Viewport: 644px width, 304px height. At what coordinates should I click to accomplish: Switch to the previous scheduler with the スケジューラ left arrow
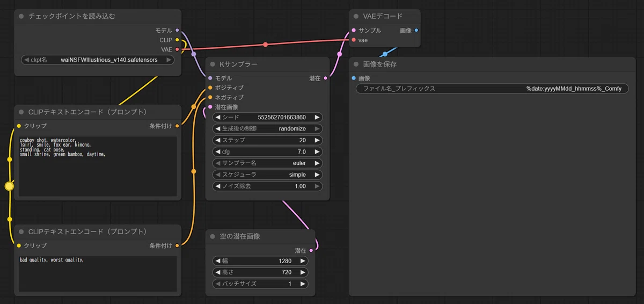(218, 175)
